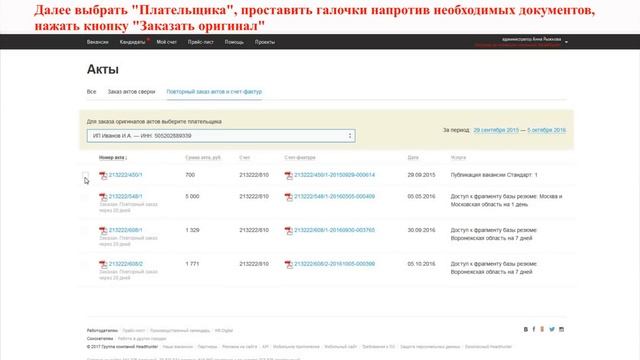
Task: Open PDF icon for act 213222/450/1
Action: (103, 176)
